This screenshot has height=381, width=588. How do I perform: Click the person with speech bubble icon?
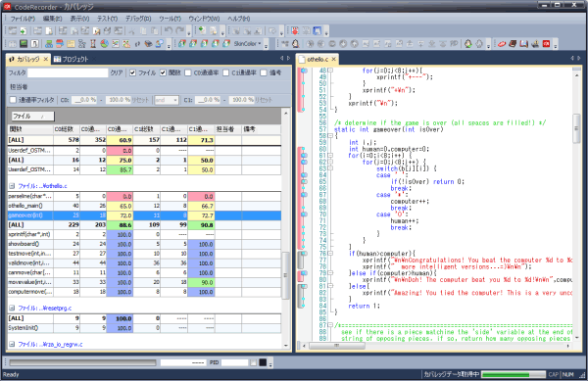160,44
